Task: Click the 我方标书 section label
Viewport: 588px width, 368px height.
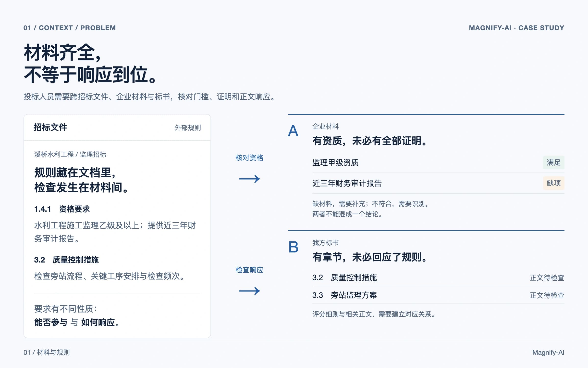Action: (x=326, y=243)
